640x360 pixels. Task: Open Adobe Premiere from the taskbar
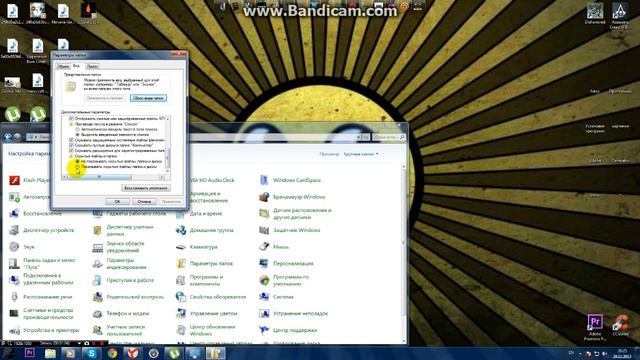(x=30, y=353)
